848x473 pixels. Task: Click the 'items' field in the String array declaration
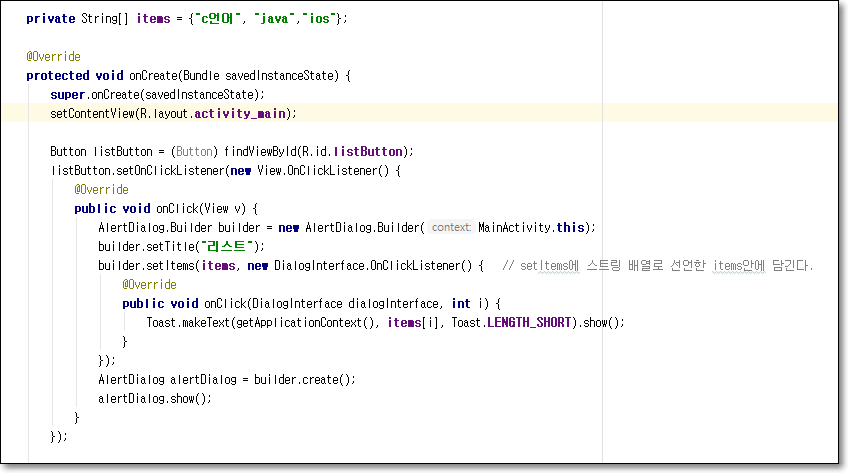153,18
